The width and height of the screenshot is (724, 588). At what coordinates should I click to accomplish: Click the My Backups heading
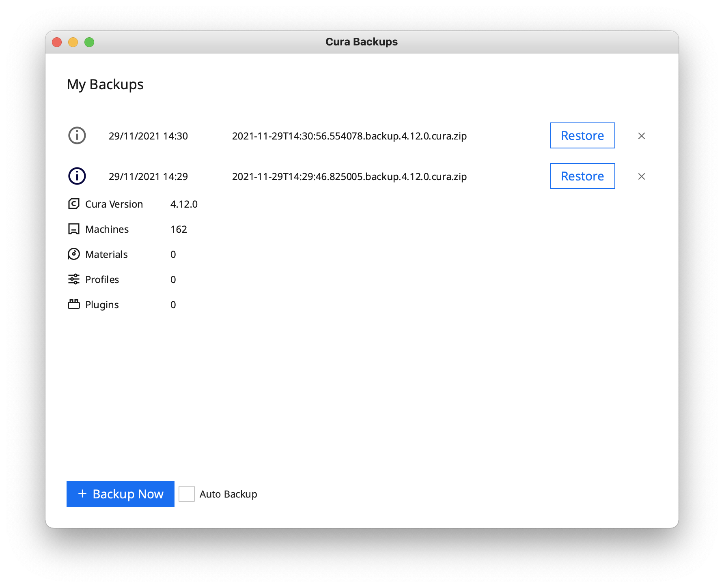105,84
